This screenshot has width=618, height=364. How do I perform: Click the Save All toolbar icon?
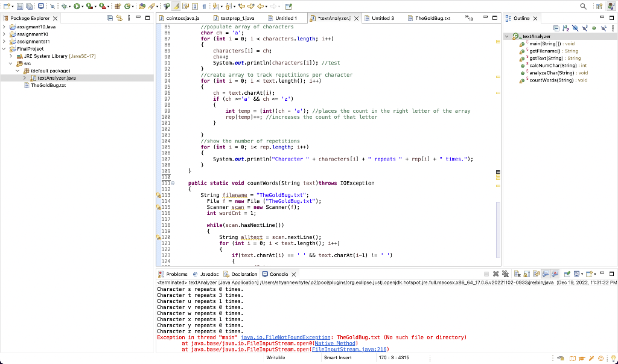pyautogui.click(x=30, y=6)
